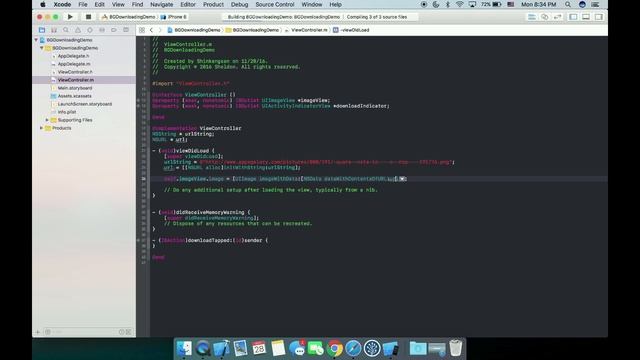The height and width of the screenshot is (360, 640).
Task: Open the Breakpoint navigator tab
Action: coord(114,30)
